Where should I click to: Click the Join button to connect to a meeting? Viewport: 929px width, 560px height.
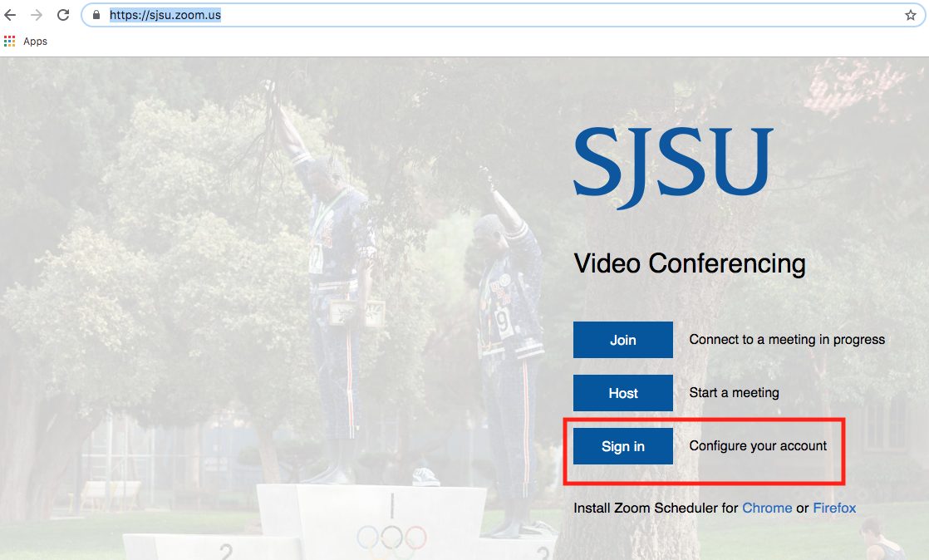click(x=622, y=339)
